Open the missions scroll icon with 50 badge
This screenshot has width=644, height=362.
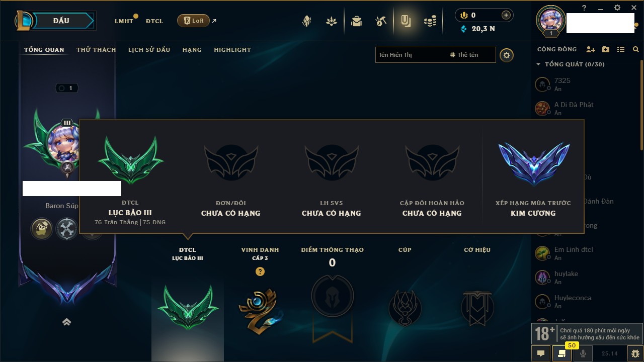click(x=561, y=353)
